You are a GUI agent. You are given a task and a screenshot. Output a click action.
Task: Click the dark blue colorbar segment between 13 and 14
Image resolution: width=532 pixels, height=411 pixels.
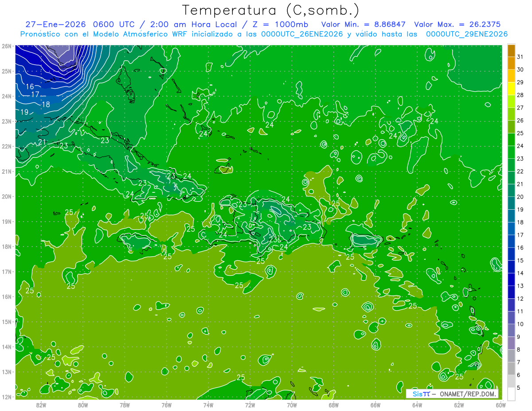coord(511,280)
